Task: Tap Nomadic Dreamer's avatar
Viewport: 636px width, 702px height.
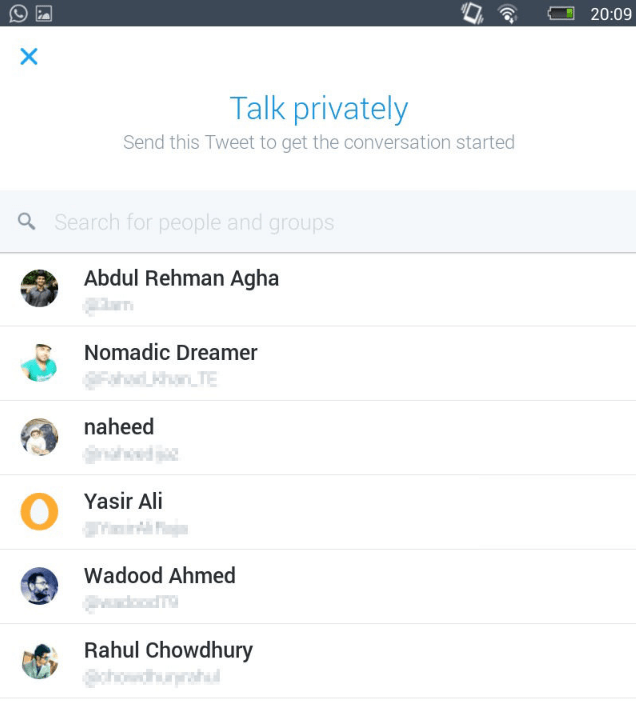Action: tap(39, 363)
